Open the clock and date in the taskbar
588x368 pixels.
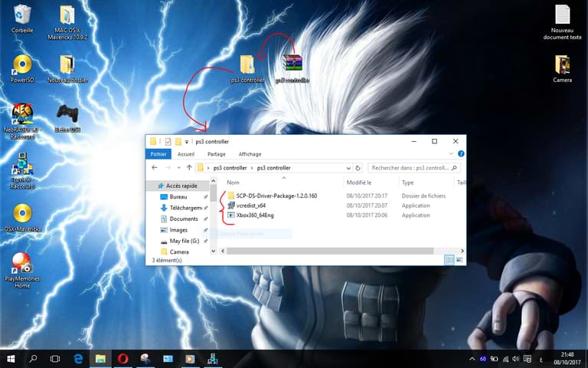[567, 359]
